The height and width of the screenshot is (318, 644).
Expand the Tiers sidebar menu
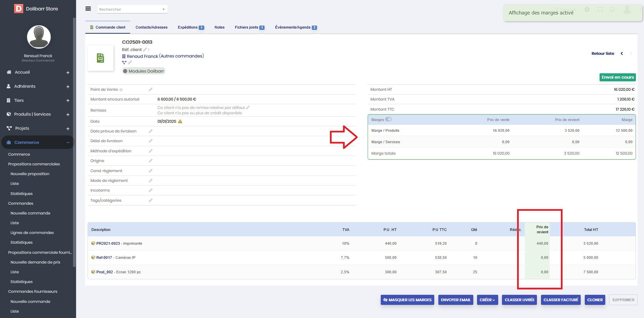68,101
